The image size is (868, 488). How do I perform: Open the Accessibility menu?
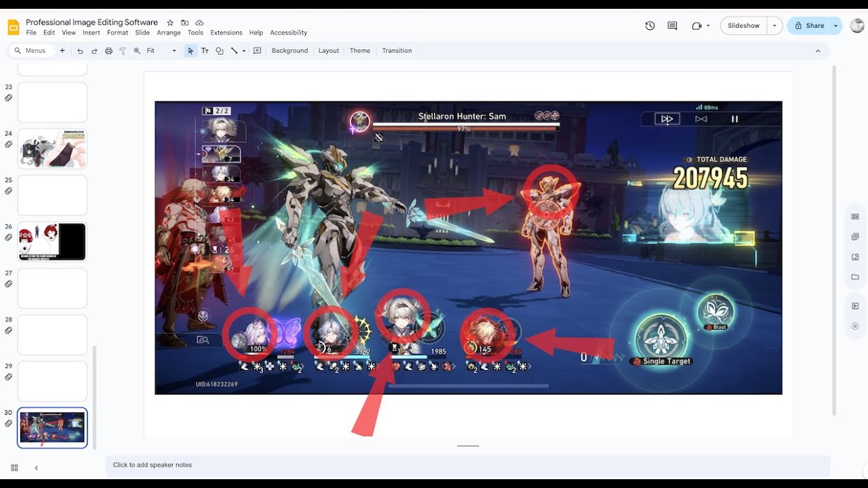pyautogui.click(x=289, y=33)
